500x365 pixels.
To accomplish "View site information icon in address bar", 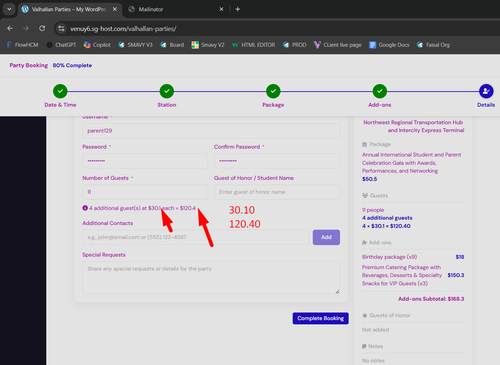I will point(61,29).
